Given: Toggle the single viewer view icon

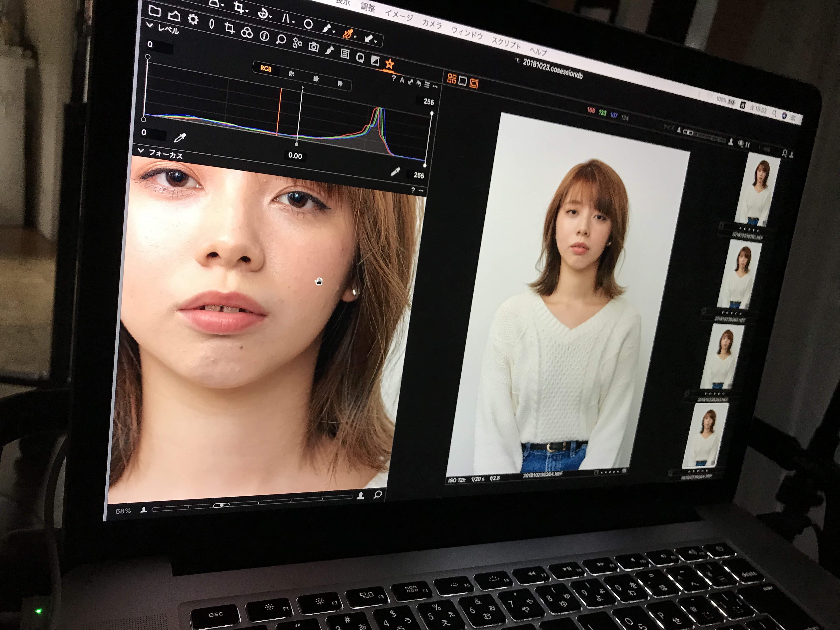Looking at the screenshot, I should pyautogui.click(x=462, y=81).
